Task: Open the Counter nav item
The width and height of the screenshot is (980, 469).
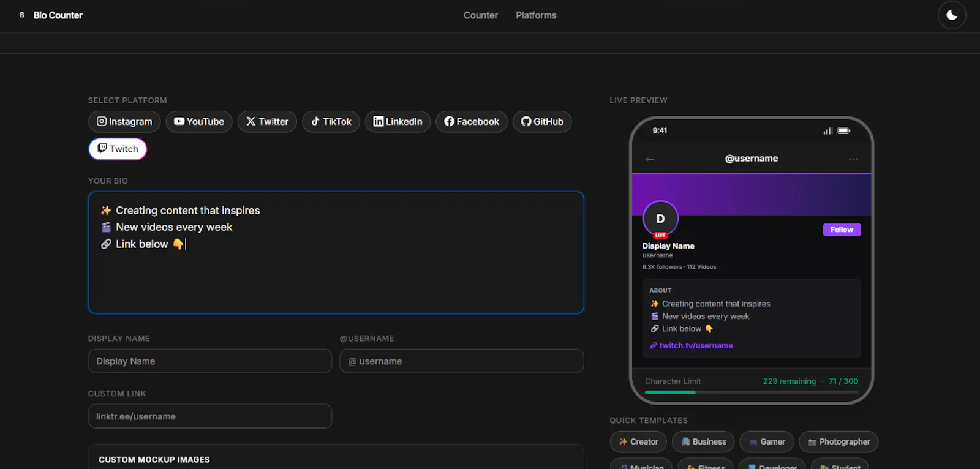Action: [480, 15]
